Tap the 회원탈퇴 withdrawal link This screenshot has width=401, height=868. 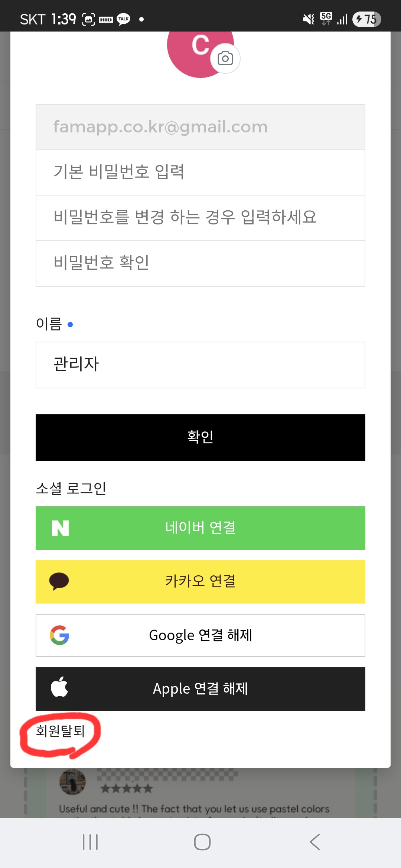tap(60, 731)
